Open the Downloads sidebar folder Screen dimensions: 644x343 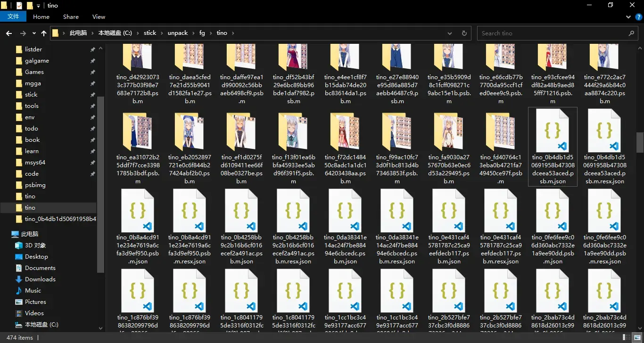[x=40, y=279]
